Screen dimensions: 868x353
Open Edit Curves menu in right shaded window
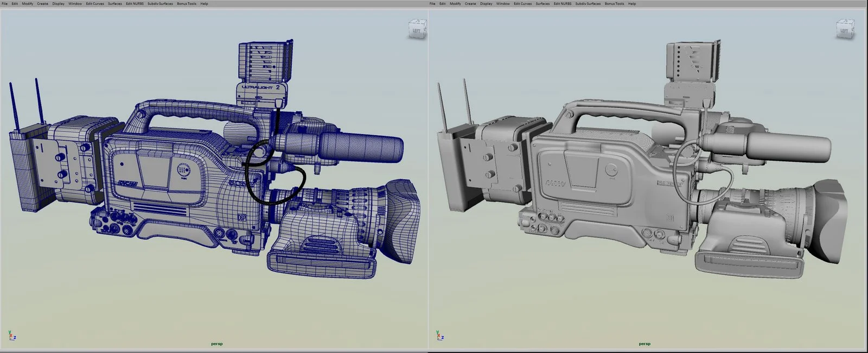[x=523, y=4]
